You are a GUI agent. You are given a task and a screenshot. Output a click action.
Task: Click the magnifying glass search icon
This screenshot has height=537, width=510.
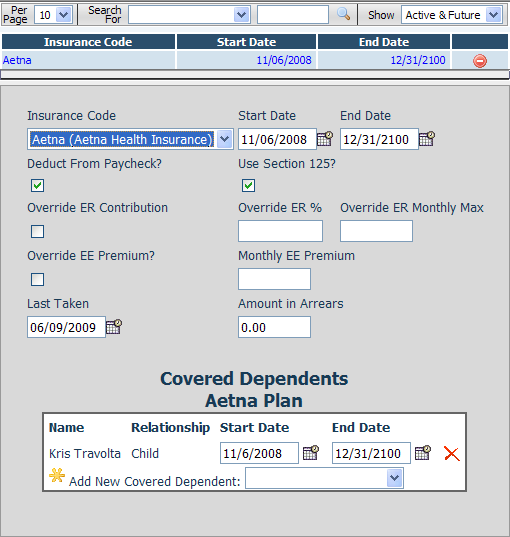point(343,14)
